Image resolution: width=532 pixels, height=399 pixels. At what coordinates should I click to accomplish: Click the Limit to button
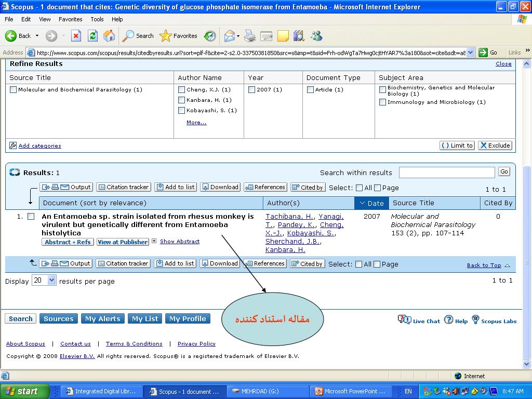457,145
